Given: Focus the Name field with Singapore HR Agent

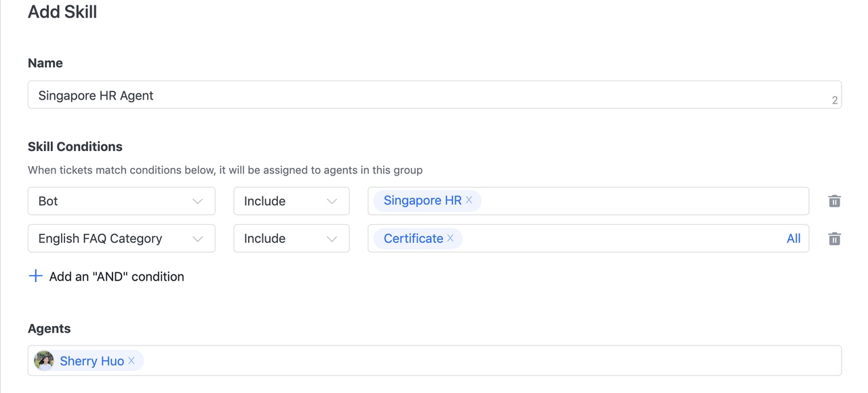Looking at the screenshot, I should pyautogui.click(x=434, y=96).
